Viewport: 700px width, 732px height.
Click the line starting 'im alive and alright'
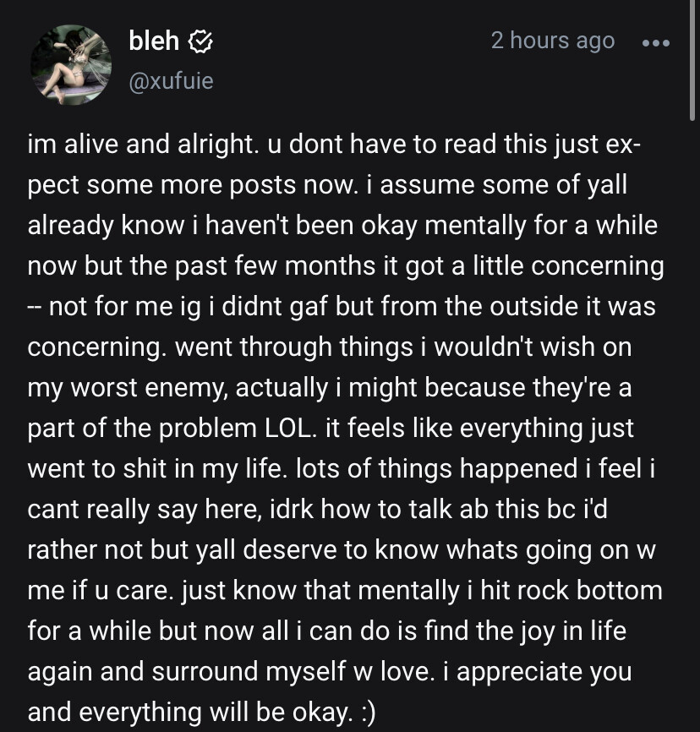334,144
